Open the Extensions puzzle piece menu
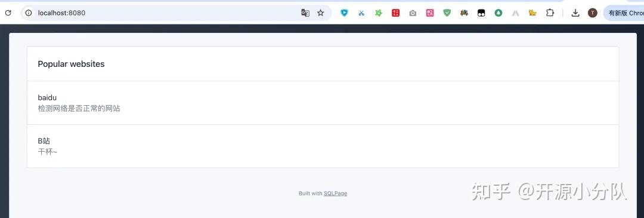 pyautogui.click(x=550, y=13)
